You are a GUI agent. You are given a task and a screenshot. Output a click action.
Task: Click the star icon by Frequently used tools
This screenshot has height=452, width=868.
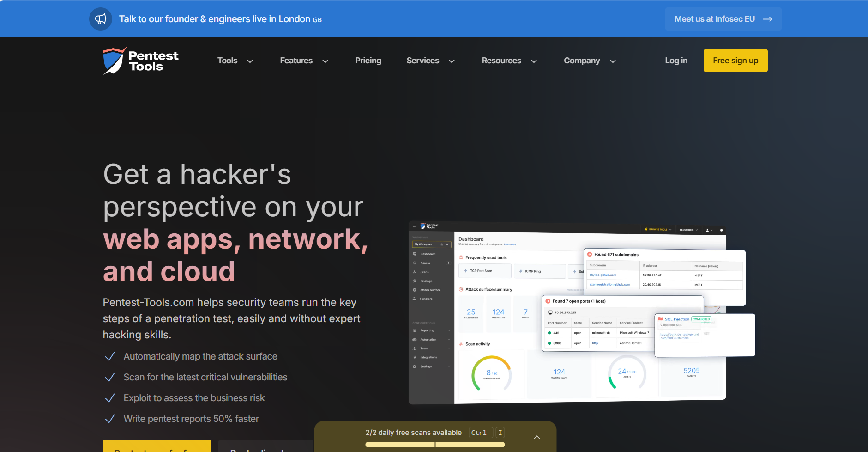click(461, 257)
